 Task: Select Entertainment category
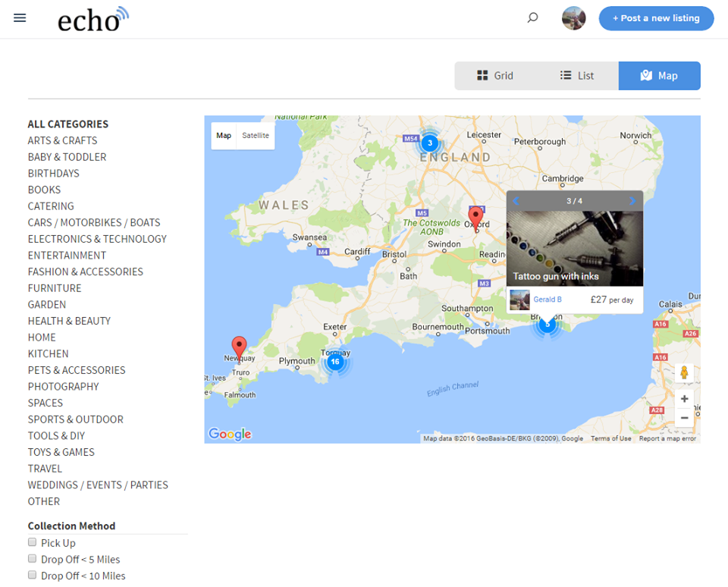67,256
